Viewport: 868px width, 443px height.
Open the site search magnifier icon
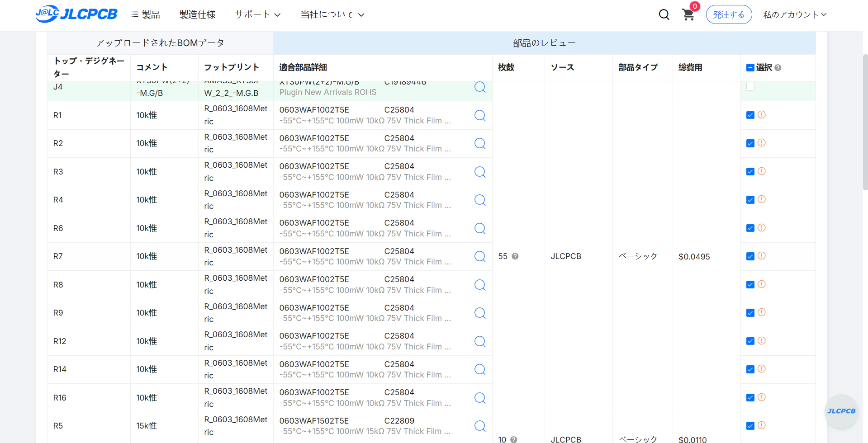[664, 15]
